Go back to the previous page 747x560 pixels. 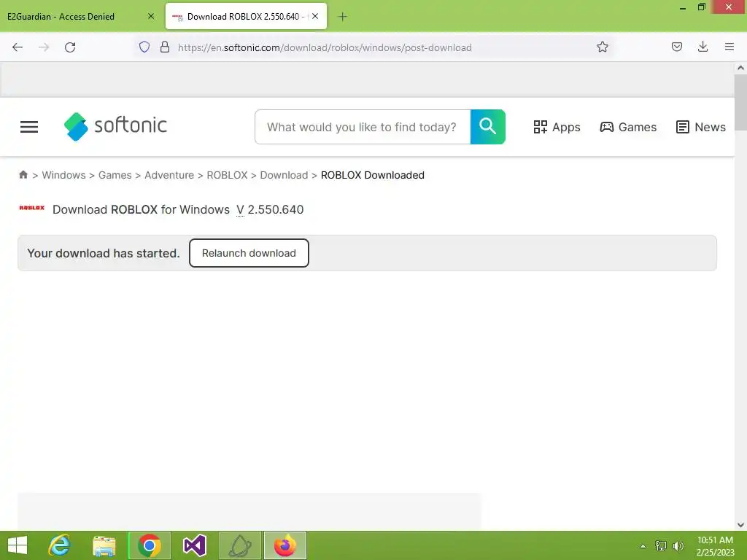pyautogui.click(x=18, y=47)
